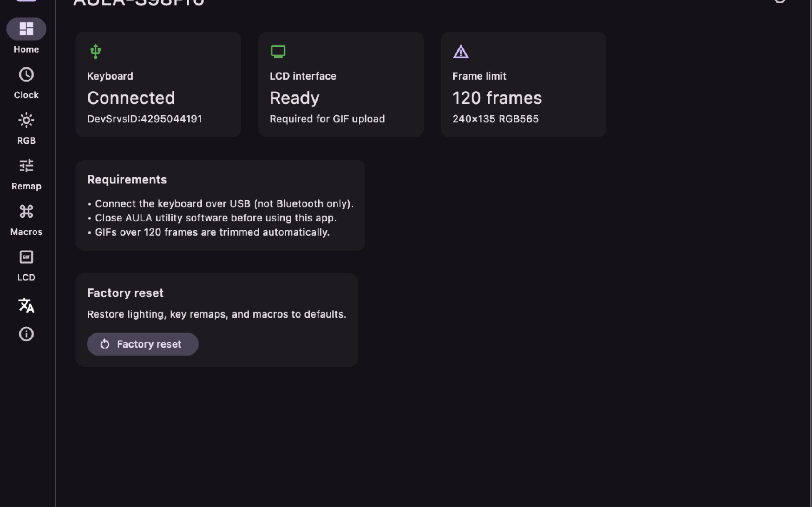Click the purple warning triangle icon
This screenshot has width=812, height=507.
click(461, 52)
